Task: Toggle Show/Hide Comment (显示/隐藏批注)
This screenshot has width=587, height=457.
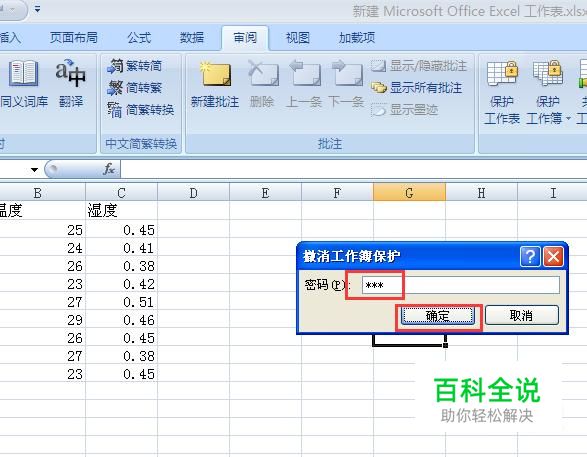Action: tap(419, 66)
